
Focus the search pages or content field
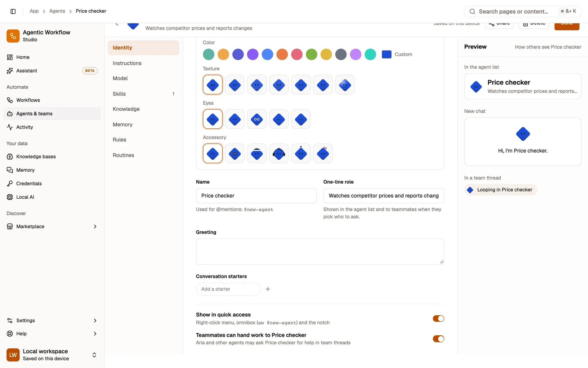(x=522, y=11)
